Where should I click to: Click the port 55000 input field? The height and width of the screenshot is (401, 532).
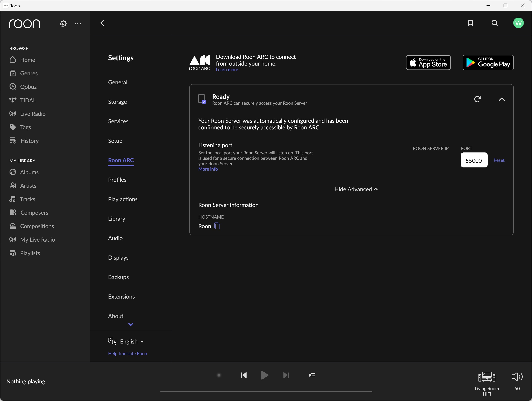coord(474,160)
